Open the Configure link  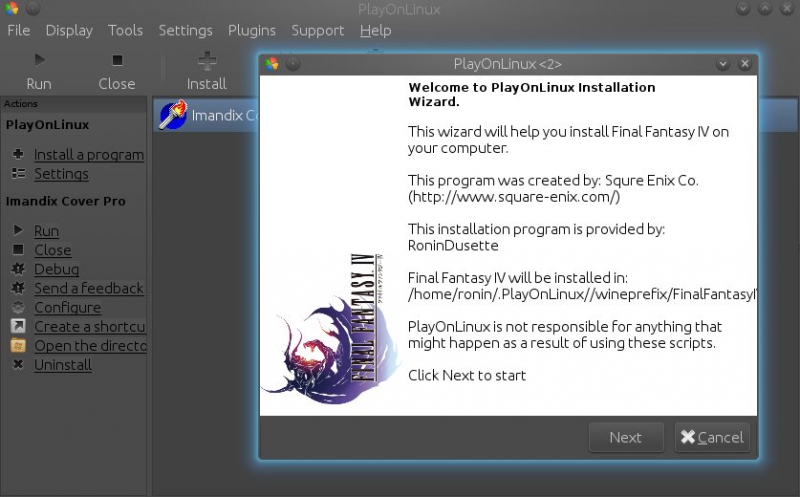point(67,307)
